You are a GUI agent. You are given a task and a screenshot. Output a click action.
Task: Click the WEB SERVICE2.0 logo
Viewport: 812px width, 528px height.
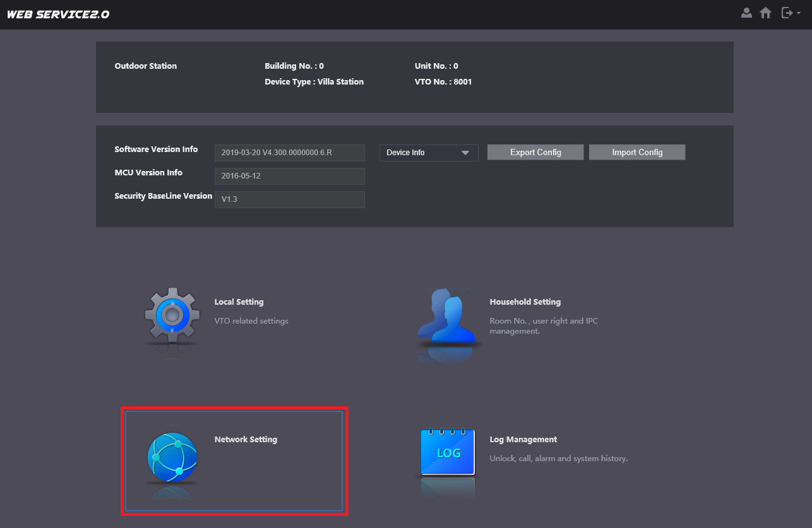click(x=57, y=14)
